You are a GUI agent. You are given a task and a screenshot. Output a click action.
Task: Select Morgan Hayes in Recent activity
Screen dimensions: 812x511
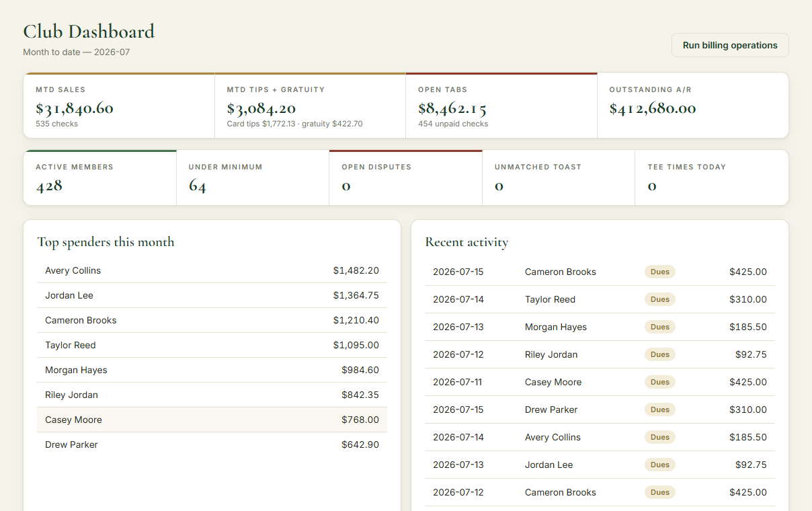point(556,327)
